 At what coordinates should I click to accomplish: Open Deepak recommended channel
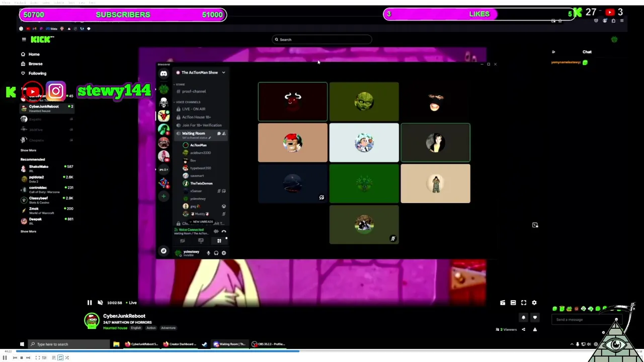coord(46,221)
